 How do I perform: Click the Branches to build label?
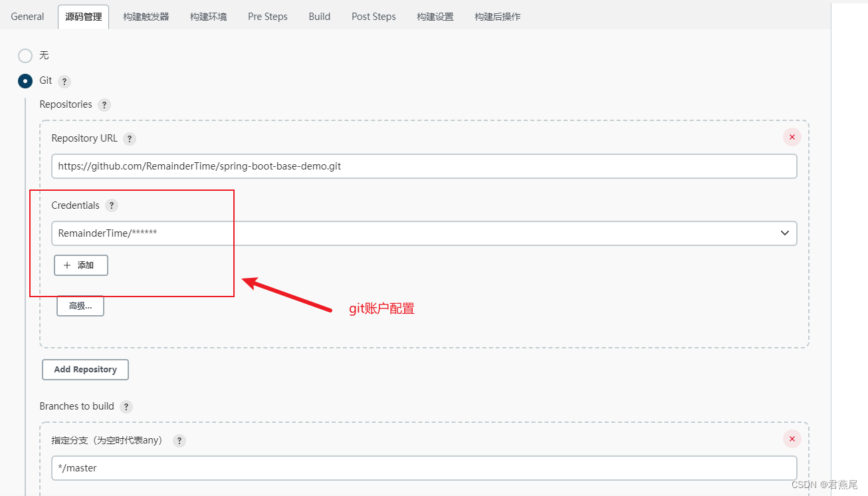[76, 406]
